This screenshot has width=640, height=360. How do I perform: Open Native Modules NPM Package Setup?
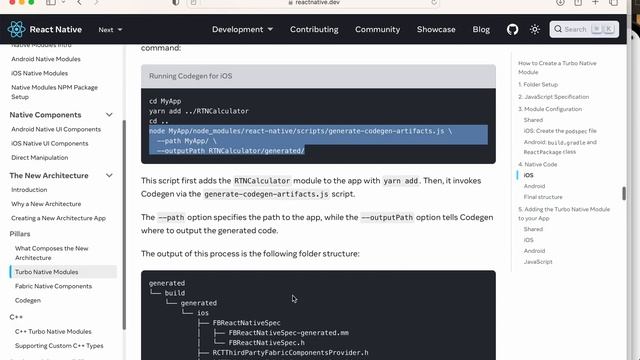pyautogui.click(x=54, y=92)
